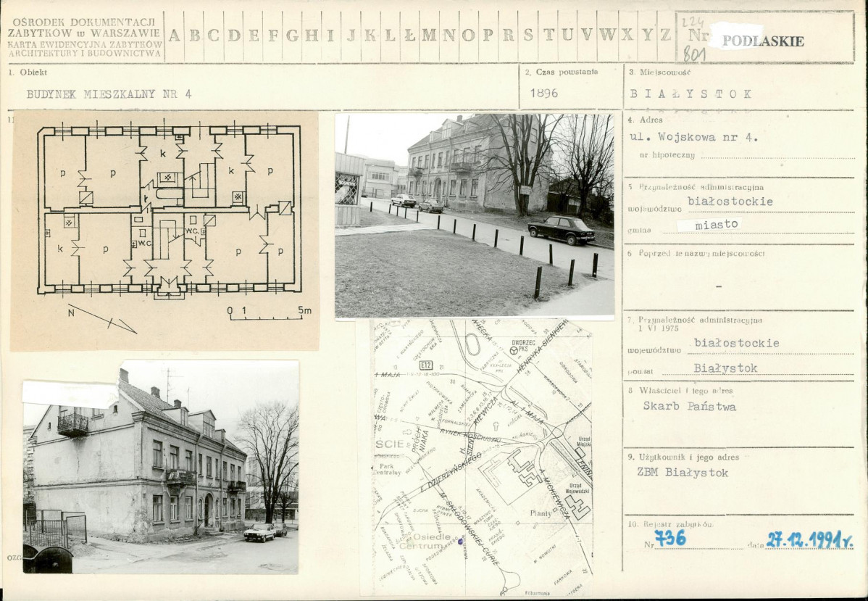Viewport: 868px width, 601px height.
Task: Click the locality field BIAŁYSTOK
Action: click(690, 94)
